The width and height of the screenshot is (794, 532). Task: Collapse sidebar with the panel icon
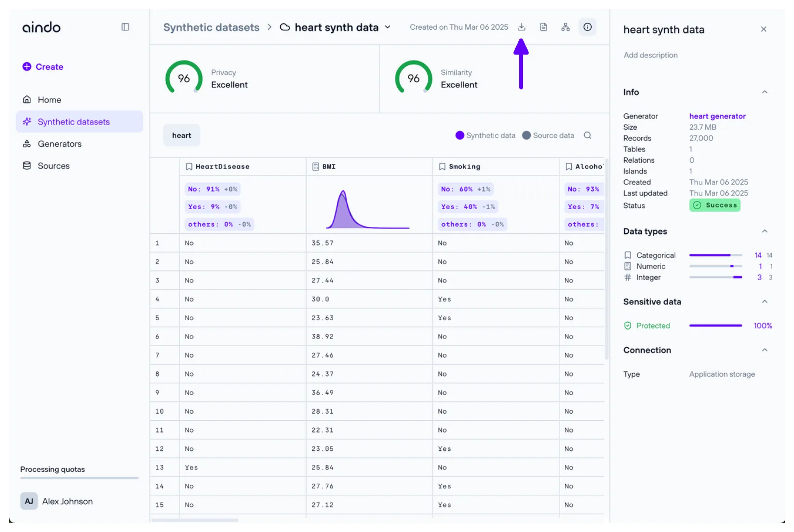(125, 27)
